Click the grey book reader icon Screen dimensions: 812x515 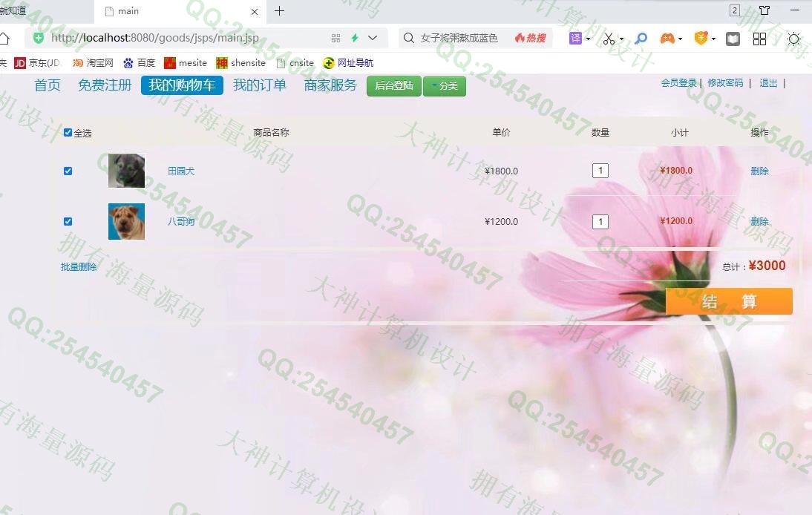pyautogui.click(x=733, y=39)
